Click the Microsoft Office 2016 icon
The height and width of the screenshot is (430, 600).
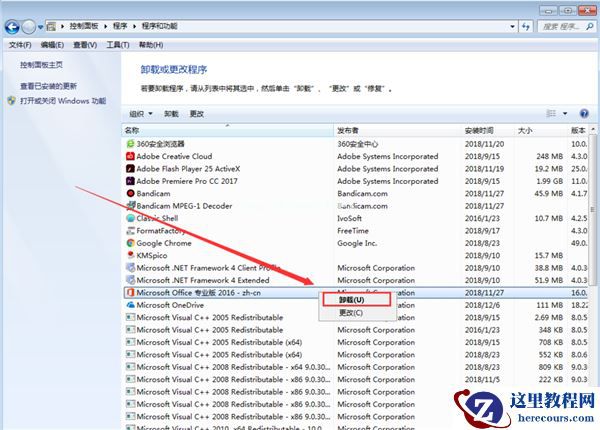pos(130,293)
